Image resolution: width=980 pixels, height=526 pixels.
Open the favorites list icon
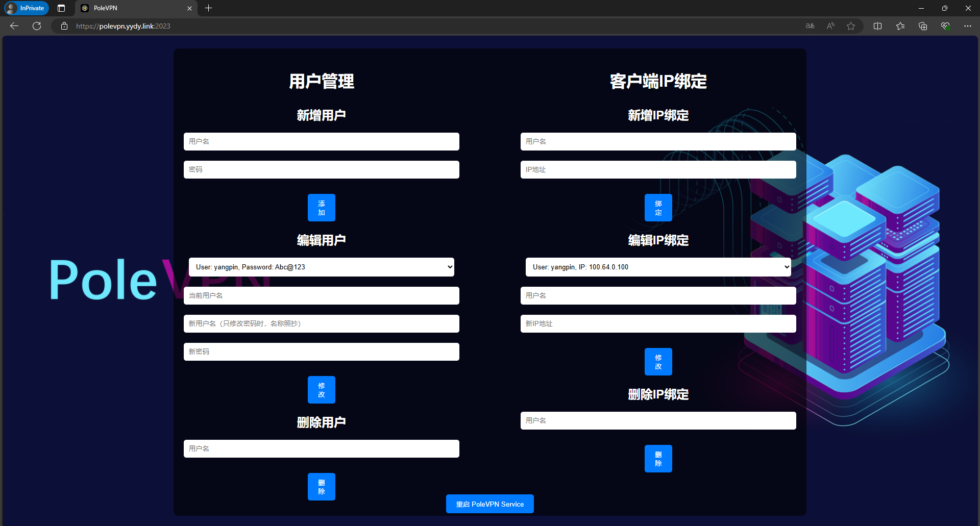(900, 26)
